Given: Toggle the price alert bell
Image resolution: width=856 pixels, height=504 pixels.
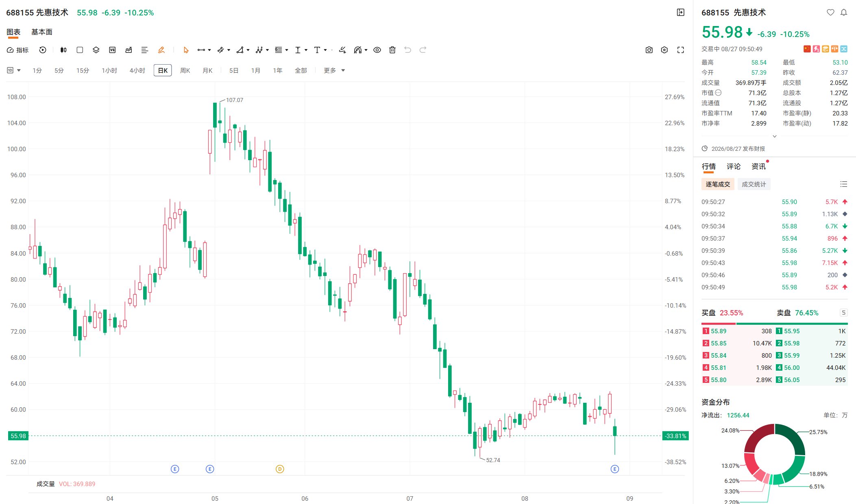Looking at the screenshot, I should [844, 13].
